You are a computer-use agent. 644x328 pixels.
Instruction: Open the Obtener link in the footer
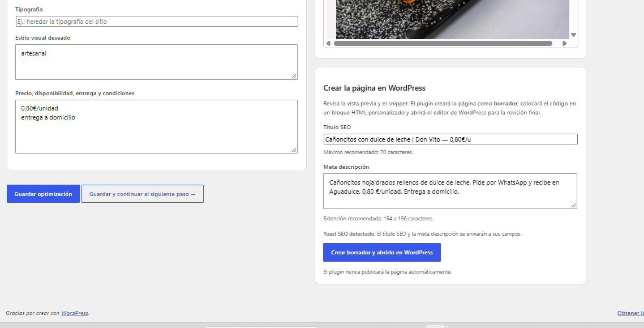tap(630, 313)
